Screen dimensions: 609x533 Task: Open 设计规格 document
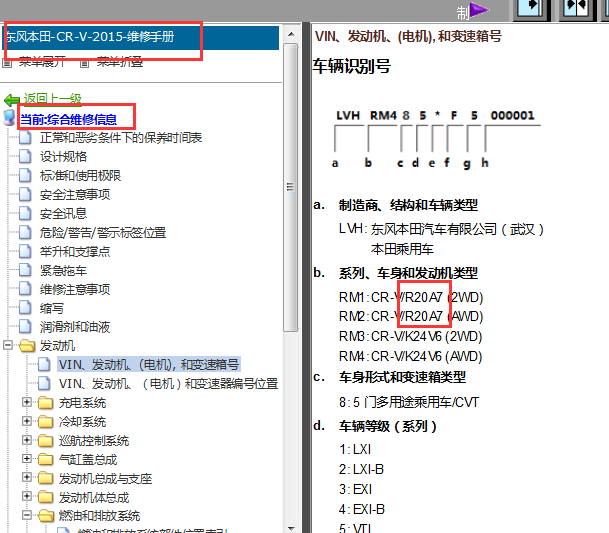(63, 157)
